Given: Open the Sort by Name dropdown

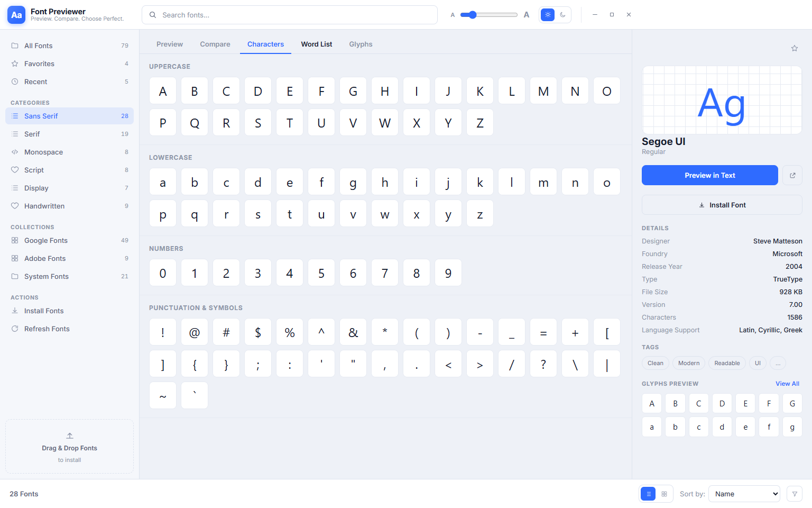Looking at the screenshot, I should pyautogui.click(x=744, y=494).
